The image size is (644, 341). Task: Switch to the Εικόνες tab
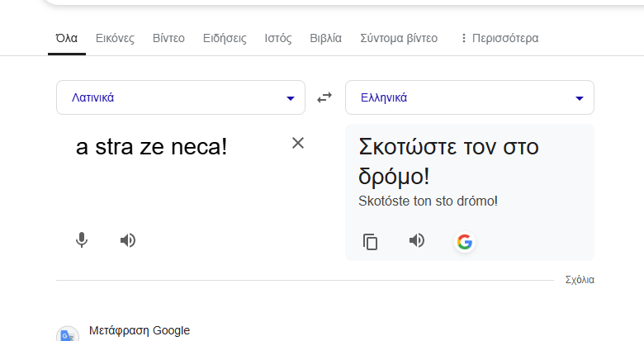[115, 38]
